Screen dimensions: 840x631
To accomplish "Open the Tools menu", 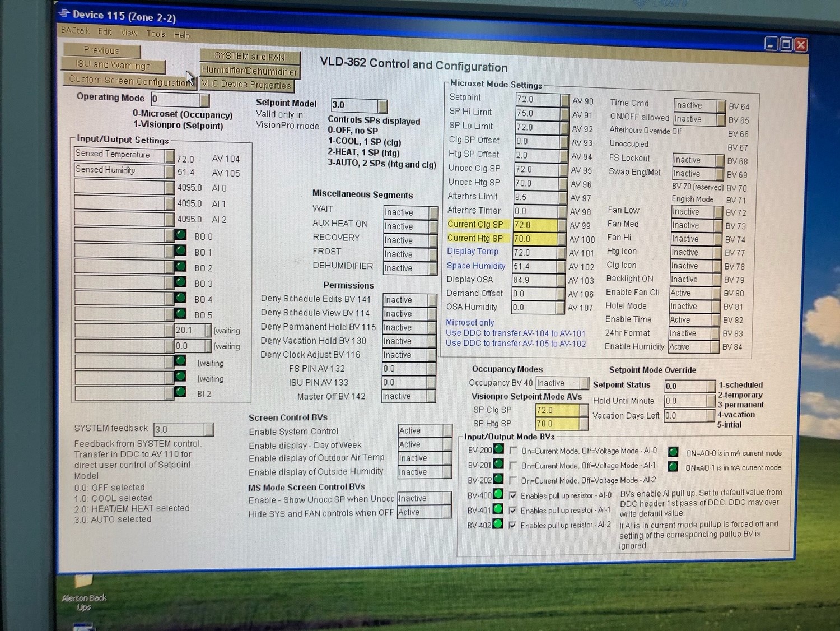I will 156,34.
